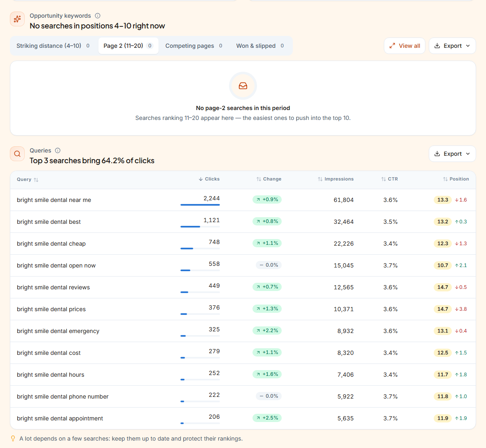Sort the table by Position
This screenshot has width=486, height=448.
(x=456, y=179)
